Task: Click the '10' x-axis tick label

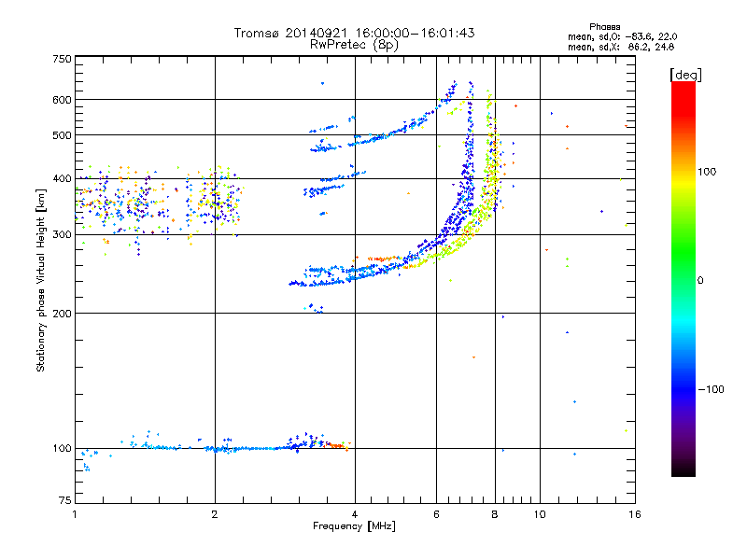Action: point(540,514)
